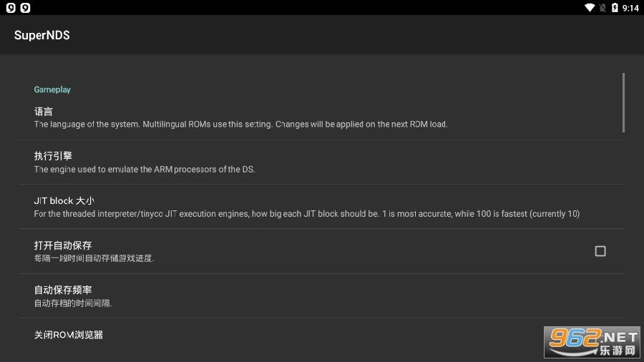The image size is (644, 362).
Task: Tap the ARM processors engine description text
Action: tap(145, 170)
